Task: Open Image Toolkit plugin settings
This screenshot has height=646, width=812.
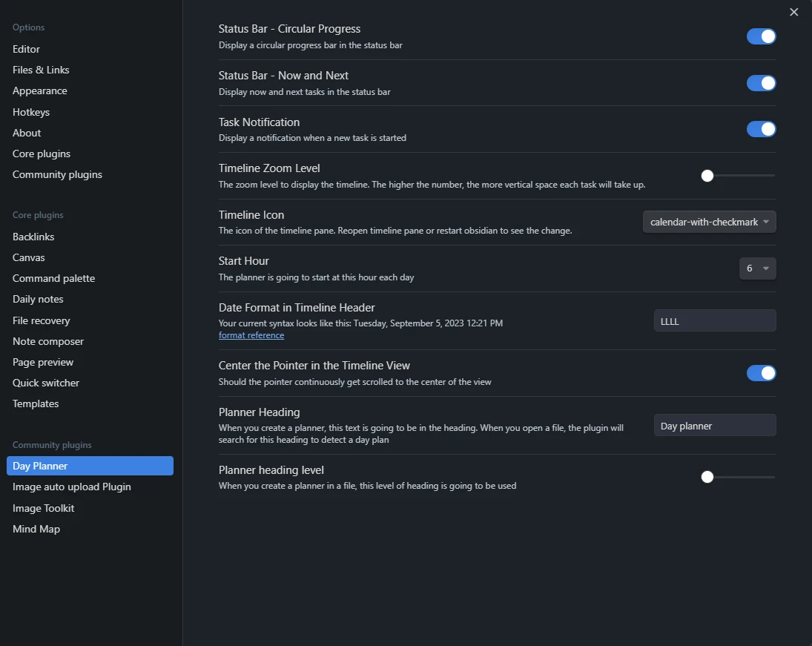Action: point(44,508)
